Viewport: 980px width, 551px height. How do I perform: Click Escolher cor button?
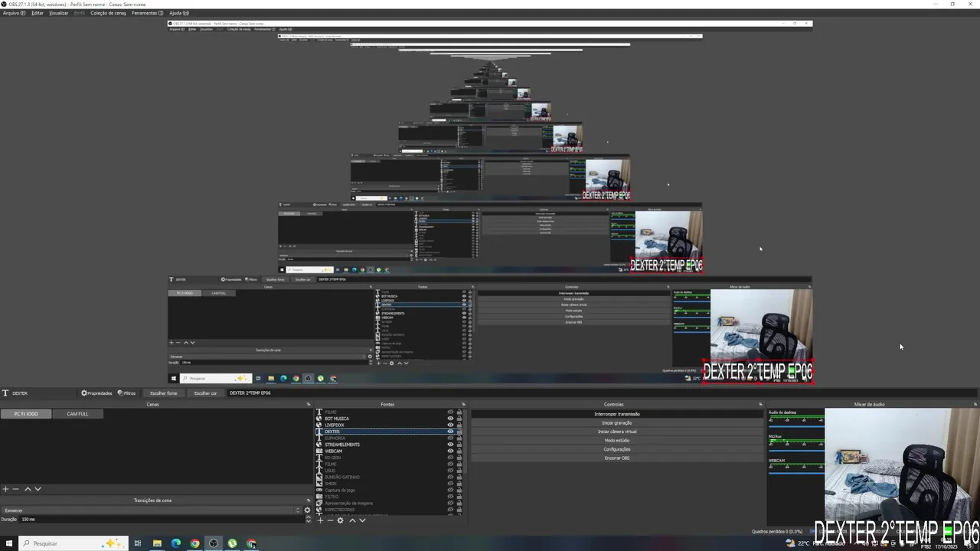[205, 393]
